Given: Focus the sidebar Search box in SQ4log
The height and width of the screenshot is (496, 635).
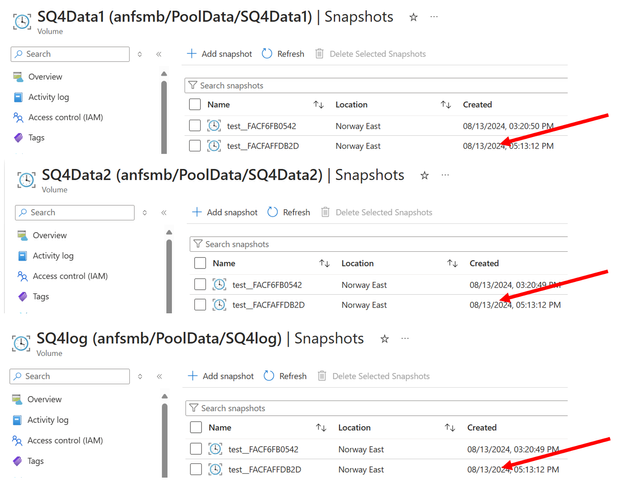Looking at the screenshot, I should coord(70,377).
